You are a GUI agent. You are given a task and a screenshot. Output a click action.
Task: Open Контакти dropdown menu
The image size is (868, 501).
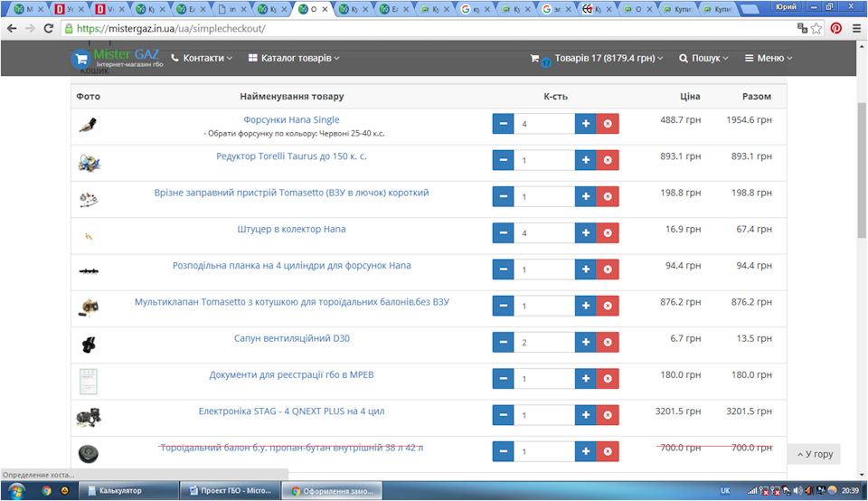coord(202,58)
